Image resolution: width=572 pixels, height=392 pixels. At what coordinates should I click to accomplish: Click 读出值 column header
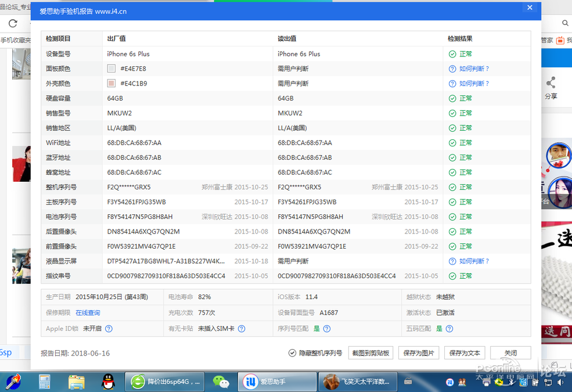pyautogui.click(x=287, y=39)
